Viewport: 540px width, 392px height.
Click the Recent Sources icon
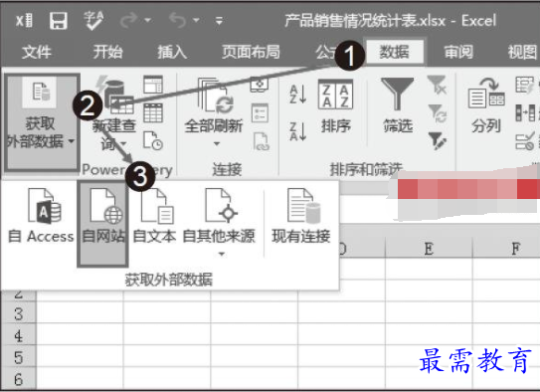point(153,141)
